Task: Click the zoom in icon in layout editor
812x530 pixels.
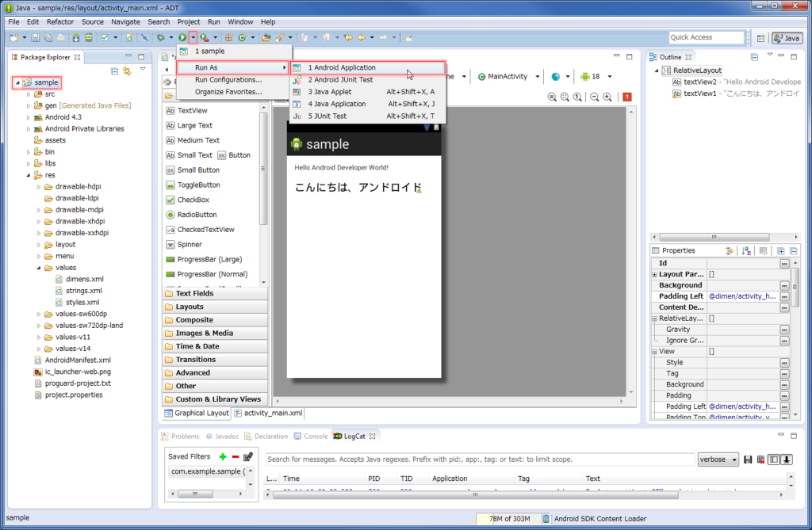Action: tap(607, 97)
